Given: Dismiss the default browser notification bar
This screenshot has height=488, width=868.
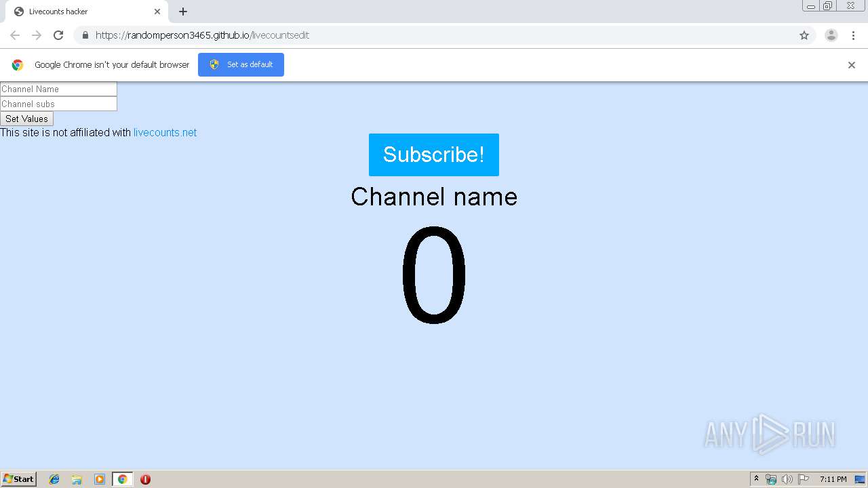Looking at the screenshot, I should tap(852, 65).
